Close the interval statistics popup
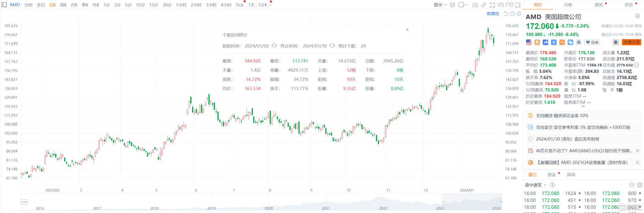 [x=407, y=30]
